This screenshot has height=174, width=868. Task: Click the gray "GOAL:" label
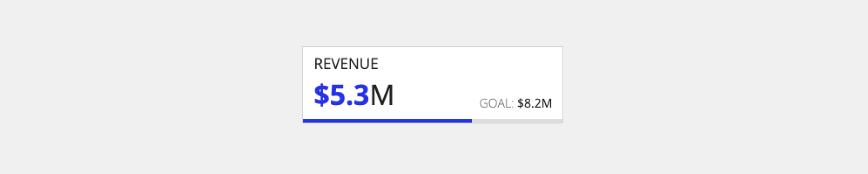[x=496, y=104]
